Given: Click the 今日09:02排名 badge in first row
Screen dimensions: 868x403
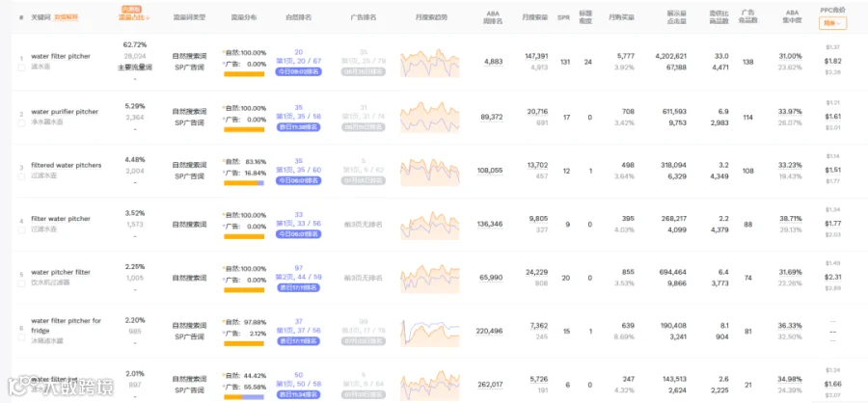Looking at the screenshot, I should [x=298, y=71].
